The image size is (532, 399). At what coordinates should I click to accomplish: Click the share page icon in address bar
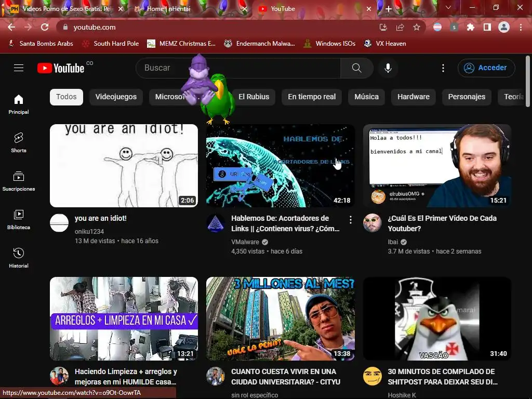(x=400, y=28)
